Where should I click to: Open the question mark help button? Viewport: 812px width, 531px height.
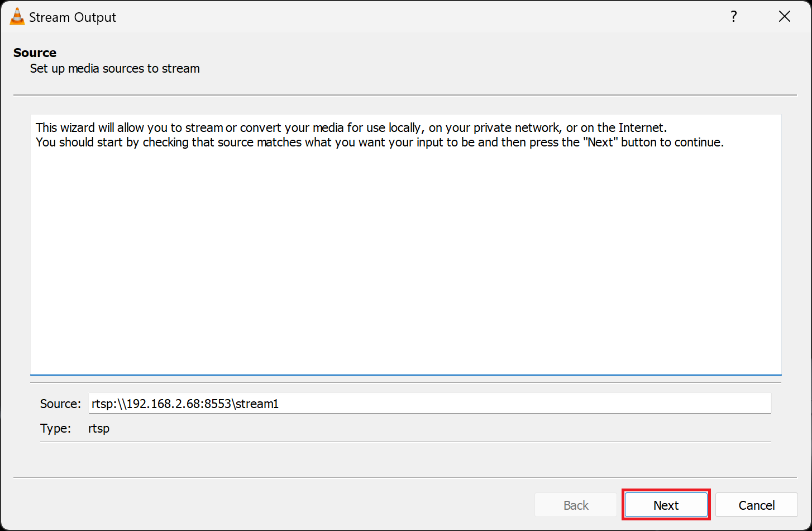pyautogui.click(x=734, y=17)
